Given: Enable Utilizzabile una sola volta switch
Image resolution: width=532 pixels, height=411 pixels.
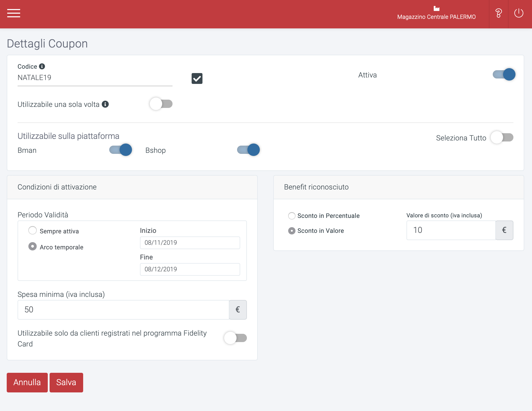Looking at the screenshot, I should pyautogui.click(x=161, y=104).
